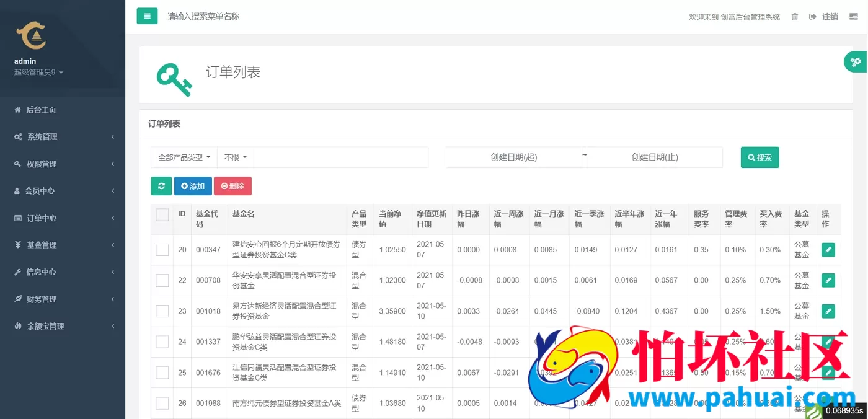
Task: Click the 创建日期(起) date field
Action: pos(513,157)
